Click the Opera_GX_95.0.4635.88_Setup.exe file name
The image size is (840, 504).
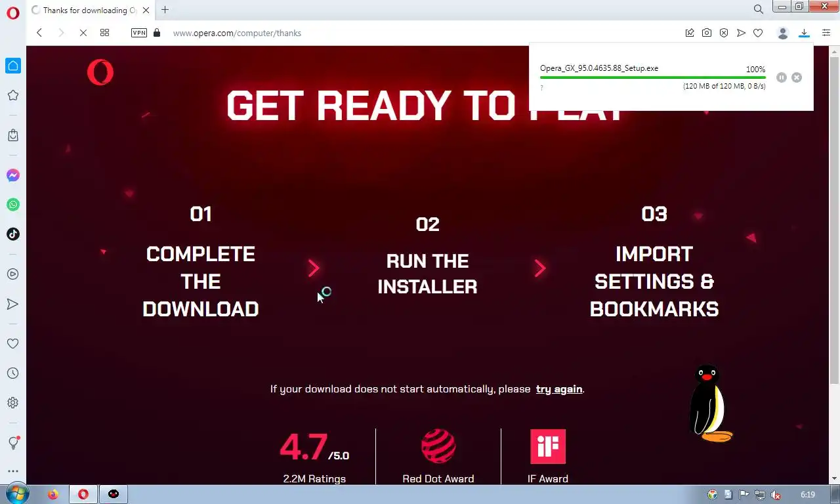click(599, 68)
